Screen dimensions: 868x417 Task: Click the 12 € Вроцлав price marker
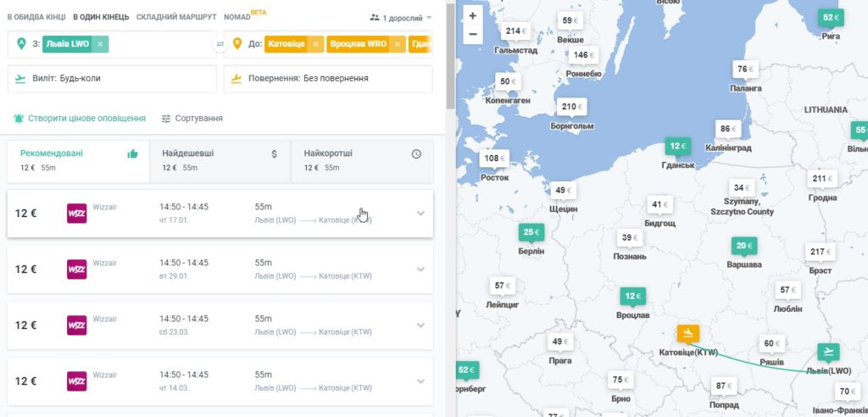[x=632, y=297]
